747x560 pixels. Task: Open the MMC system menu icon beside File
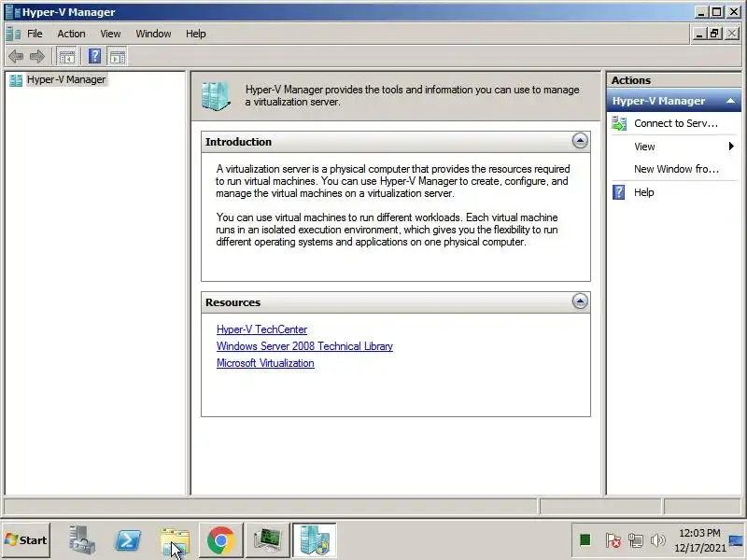pyautogui.click(x=13, y=34)
